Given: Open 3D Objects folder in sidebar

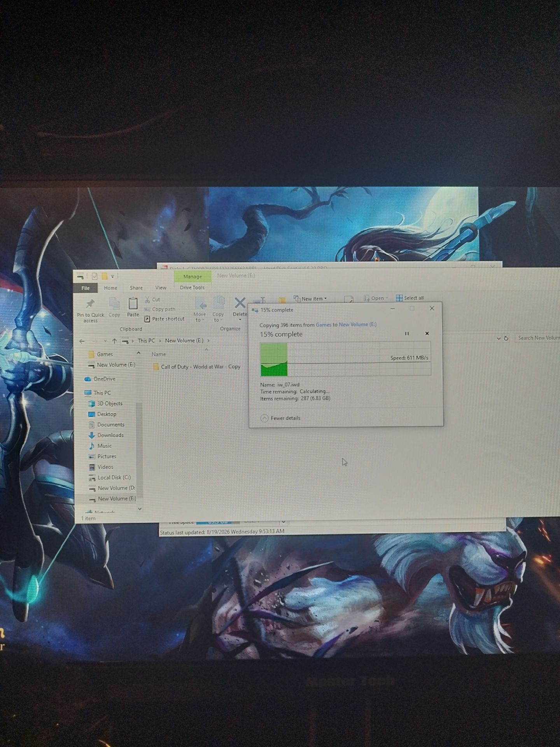Looking at the screenshot, I should (106, 403).
